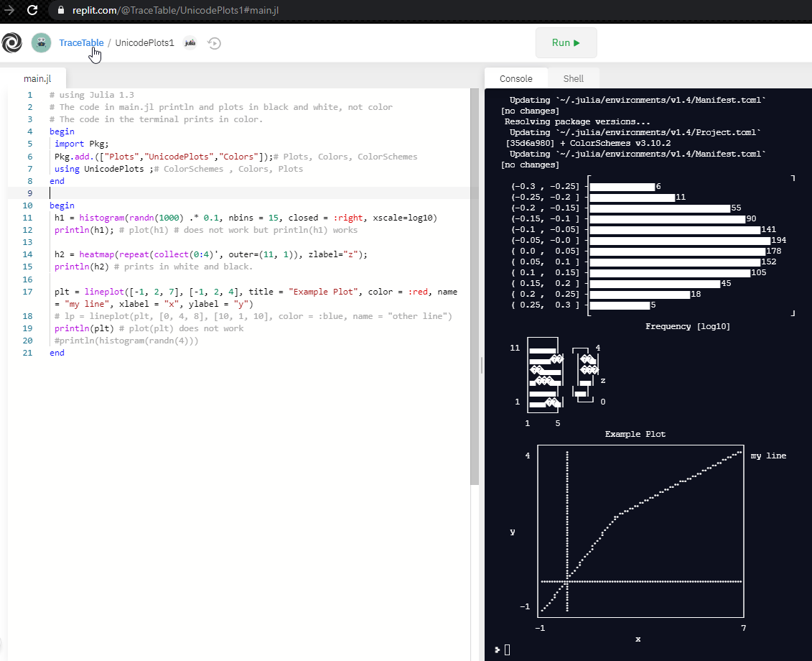
Task: Place cursor on empty line 9 in editor
Action: pyautogui.click(x=259, y=193)
